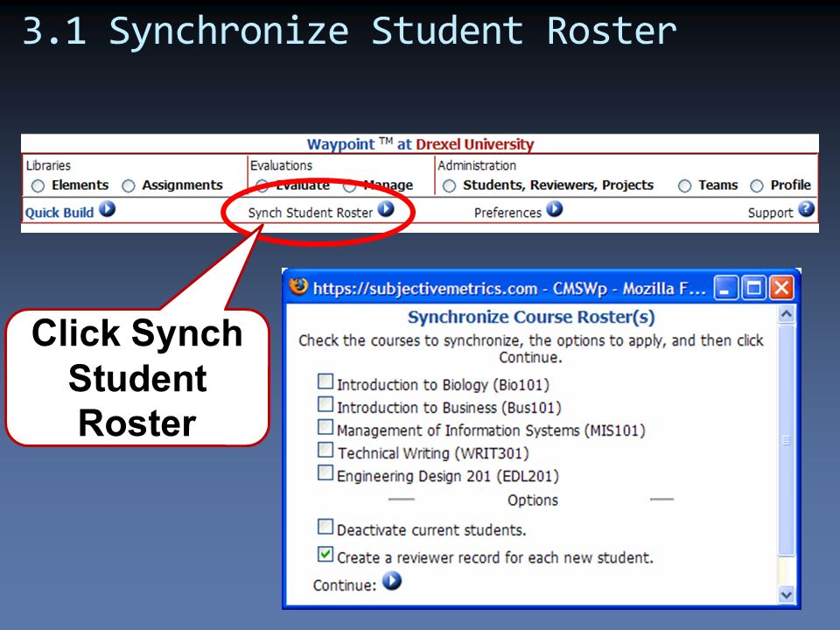840x630 pixels.
Task: Click the Firefox icon in popup title bar
Action: [298, 287]
